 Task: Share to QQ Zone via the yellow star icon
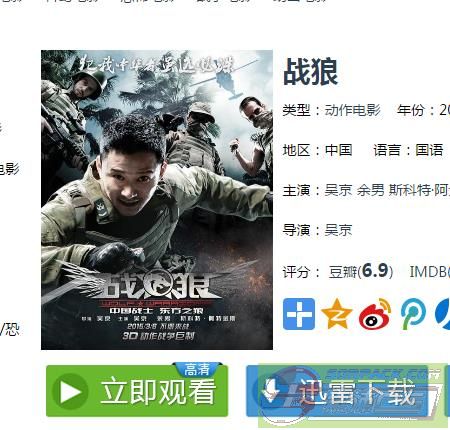point(337,314)
